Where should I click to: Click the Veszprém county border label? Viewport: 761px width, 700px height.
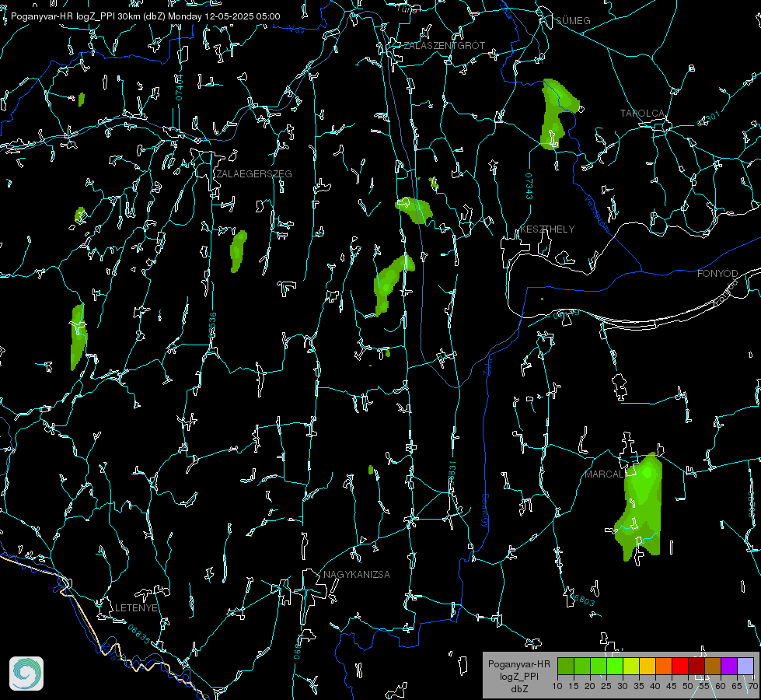tap(597, 214)
